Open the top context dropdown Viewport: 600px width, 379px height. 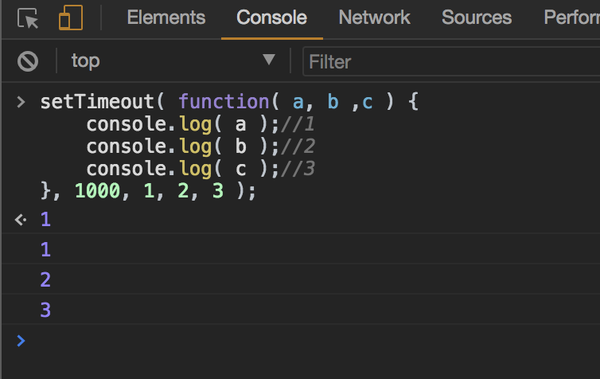[x=171, y=61]
